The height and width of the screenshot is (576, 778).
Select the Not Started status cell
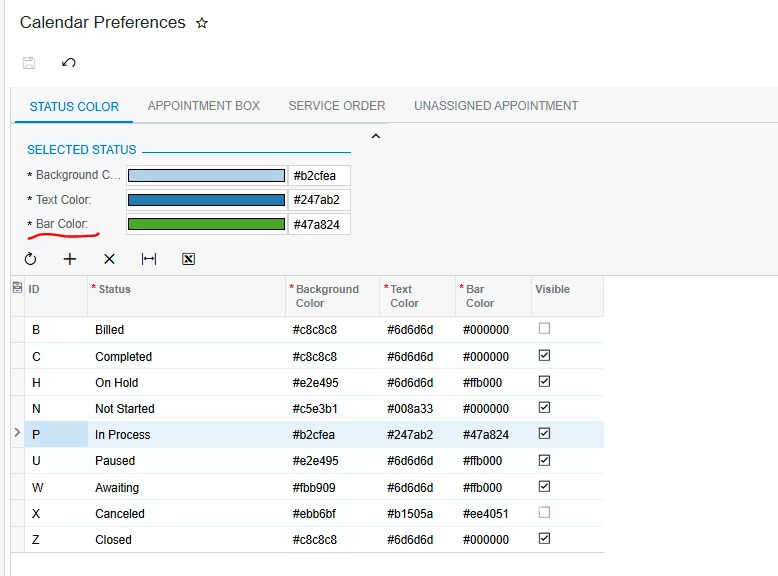pos(187,408)
